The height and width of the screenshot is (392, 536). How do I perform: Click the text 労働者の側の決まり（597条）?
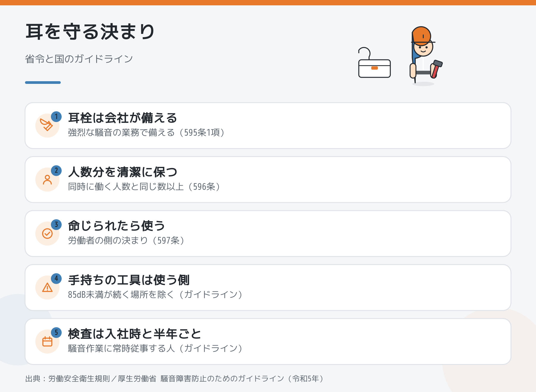pos(126,240)
